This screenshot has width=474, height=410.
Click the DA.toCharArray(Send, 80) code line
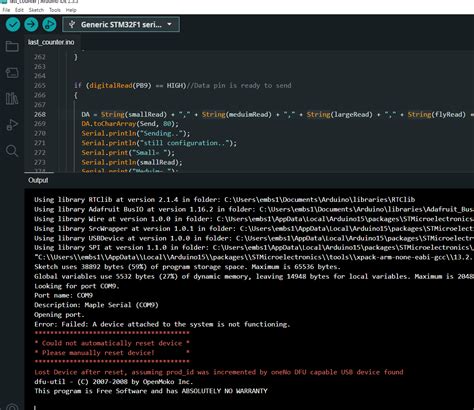[x=130, y=124]
